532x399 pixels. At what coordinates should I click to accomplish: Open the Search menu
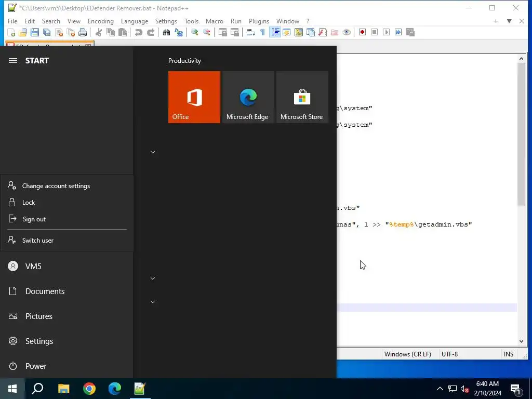(51, 21)
